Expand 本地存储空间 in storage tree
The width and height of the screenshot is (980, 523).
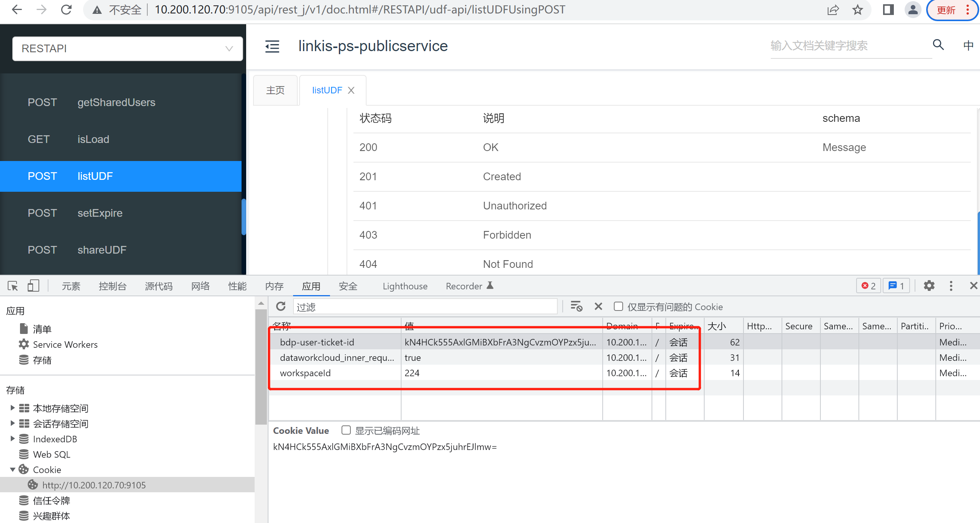point(13,408)
